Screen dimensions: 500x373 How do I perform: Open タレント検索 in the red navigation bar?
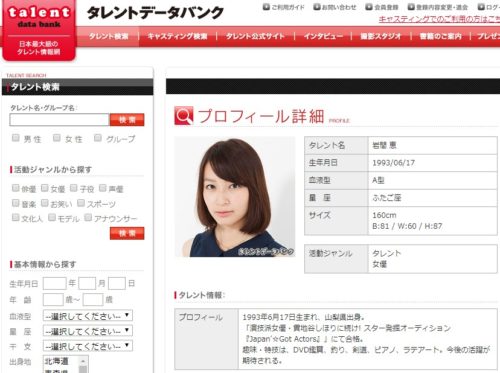click(x=109, y=36)
